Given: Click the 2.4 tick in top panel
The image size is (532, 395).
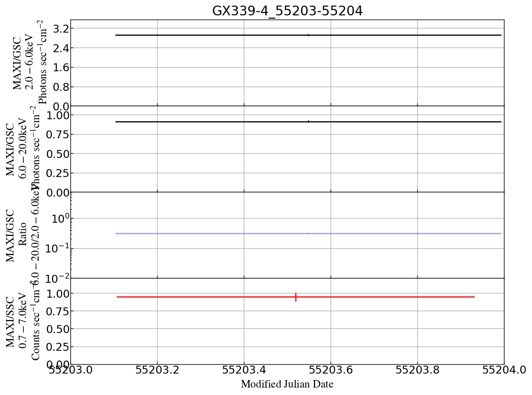Looking at the screenshot, I should [61, 48].
